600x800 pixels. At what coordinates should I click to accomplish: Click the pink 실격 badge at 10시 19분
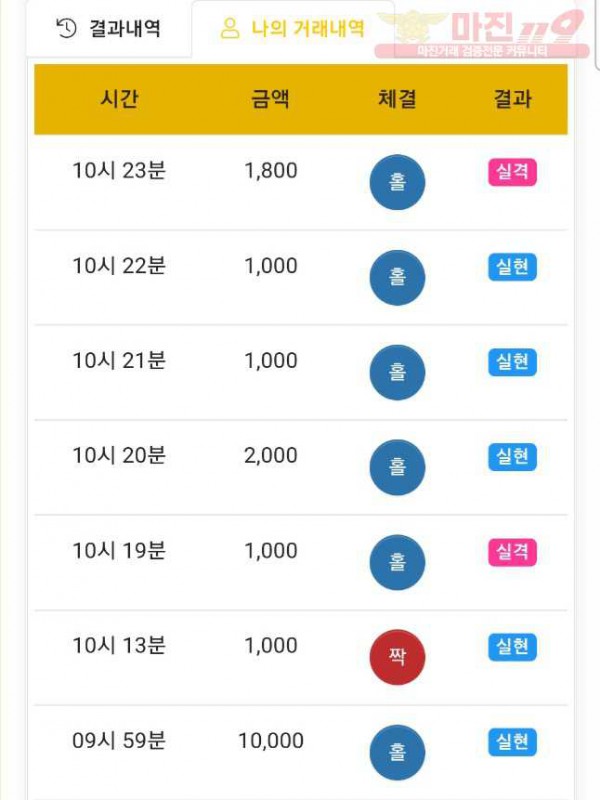pos(512,552)
